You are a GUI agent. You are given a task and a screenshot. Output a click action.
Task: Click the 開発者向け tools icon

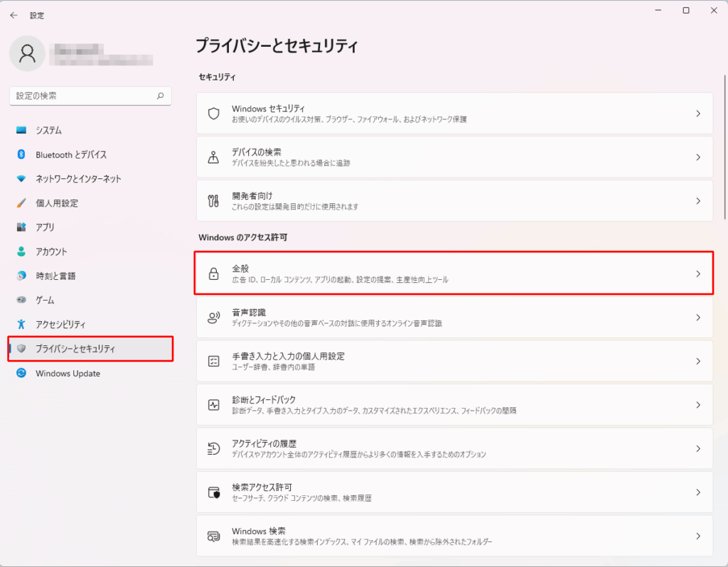pos(213,201)
